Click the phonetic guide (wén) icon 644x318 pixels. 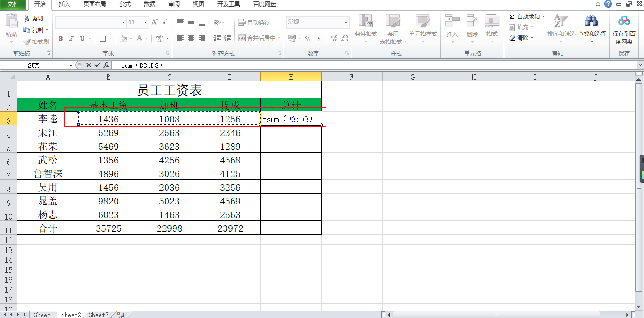[x=159, y=39]
